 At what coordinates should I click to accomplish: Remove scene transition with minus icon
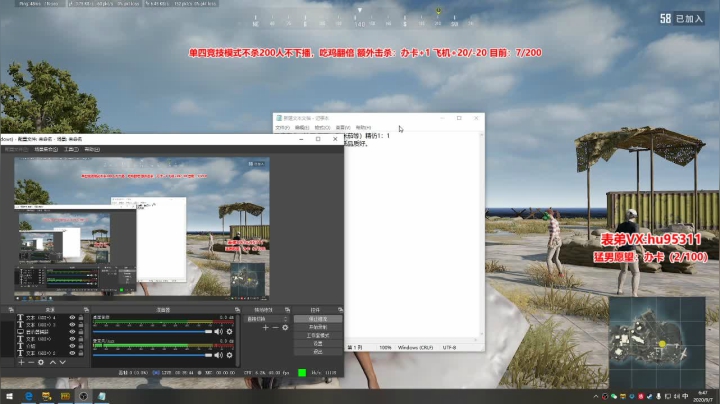pyautogui.click(x=275, y=327)
